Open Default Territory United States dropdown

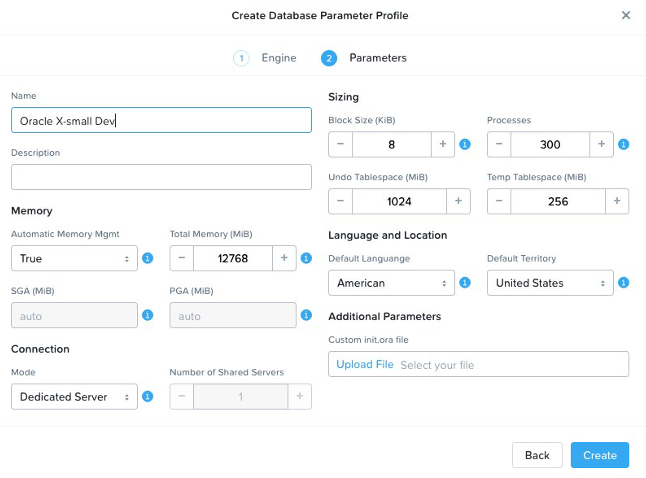click(550, 283)
